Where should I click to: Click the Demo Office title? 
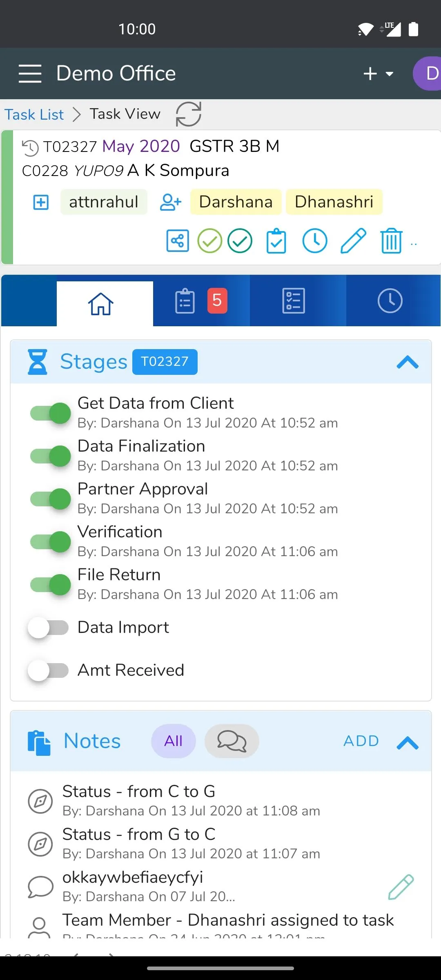coord(116,73)
